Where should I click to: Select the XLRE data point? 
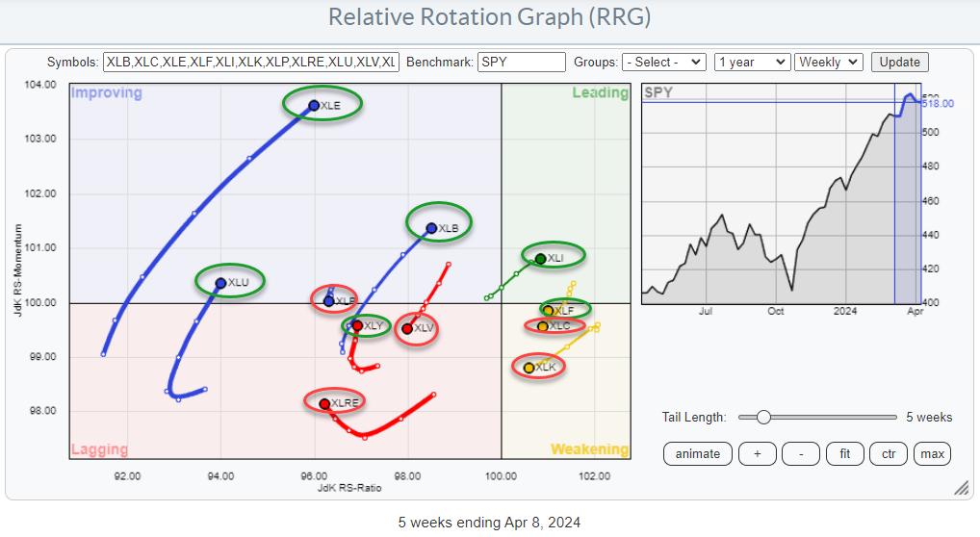click(324, 404)
